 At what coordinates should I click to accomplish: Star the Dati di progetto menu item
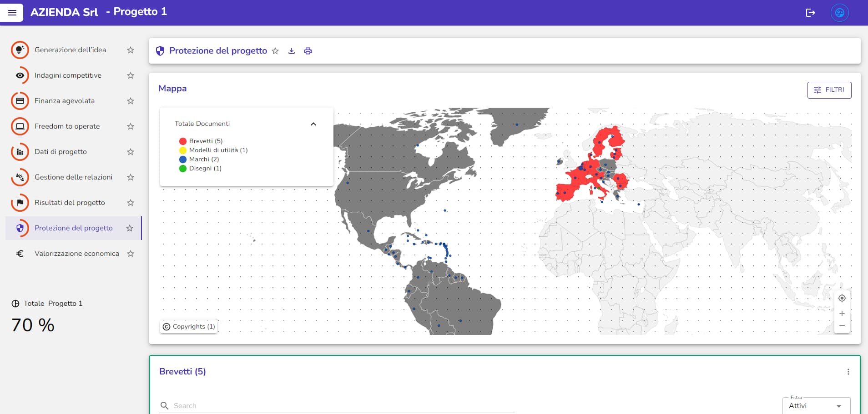click(x=131, y=152)
